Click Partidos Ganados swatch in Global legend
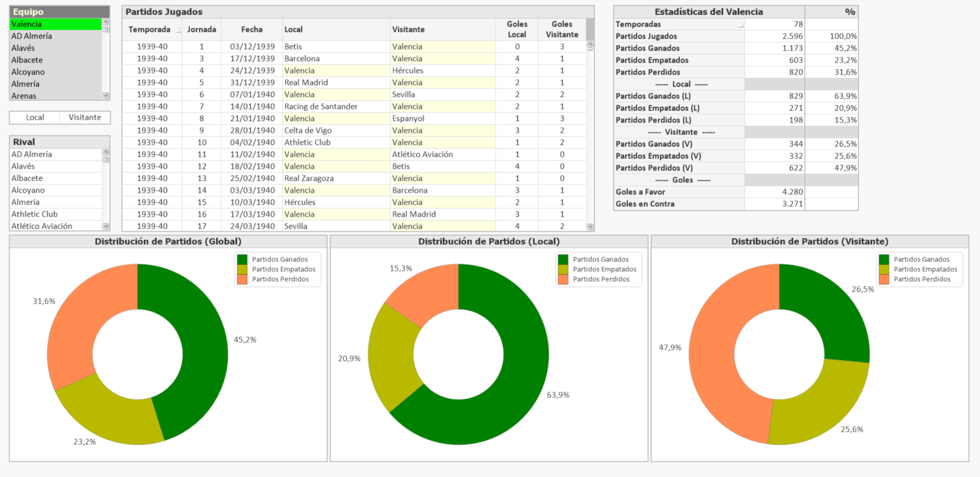 click(x=242, y=259)
